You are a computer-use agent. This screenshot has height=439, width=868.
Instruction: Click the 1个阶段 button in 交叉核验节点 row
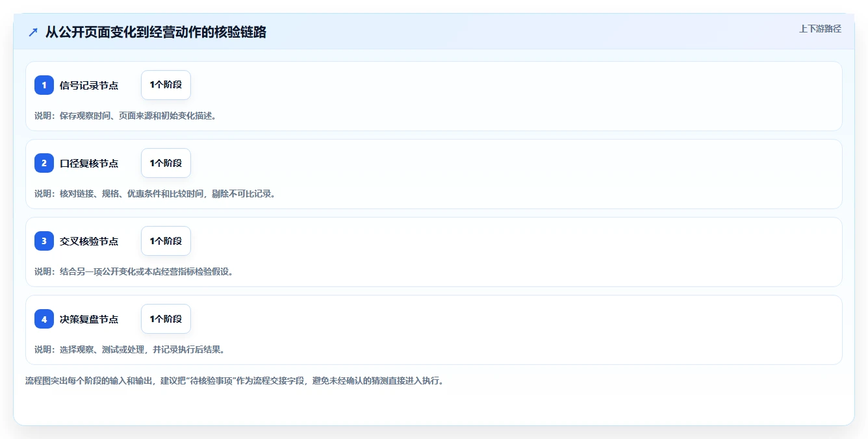tap(166, 241)
